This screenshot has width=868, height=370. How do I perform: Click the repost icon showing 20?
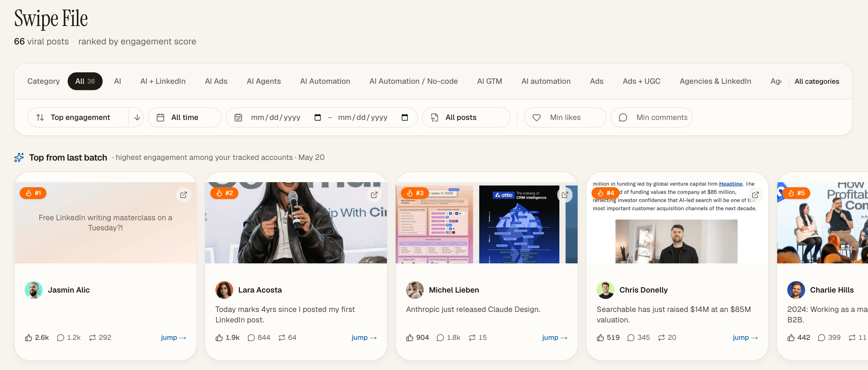pyautogui.click(x=661, y=337)
